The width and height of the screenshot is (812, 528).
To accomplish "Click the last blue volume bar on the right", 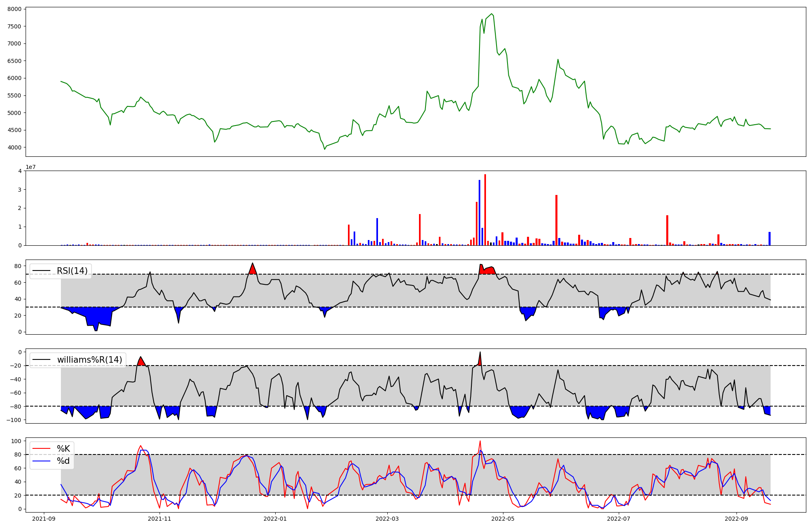I will (769, 238).
